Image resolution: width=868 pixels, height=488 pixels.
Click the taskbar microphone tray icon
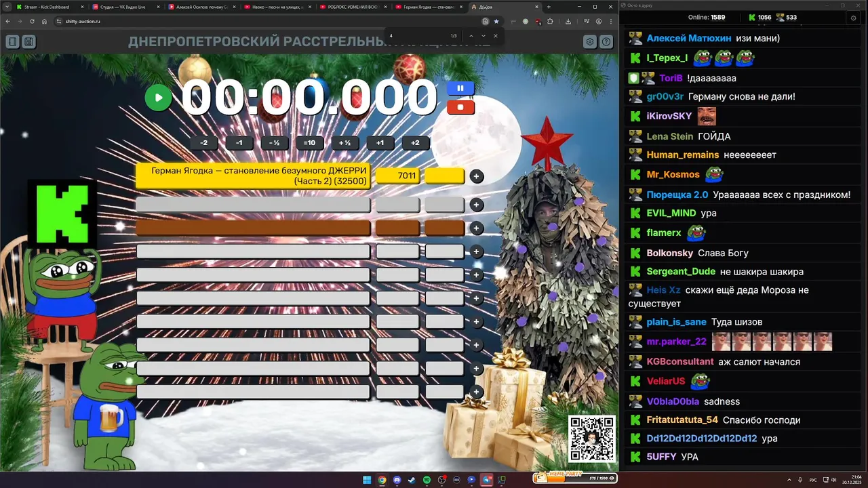point(800,480)
